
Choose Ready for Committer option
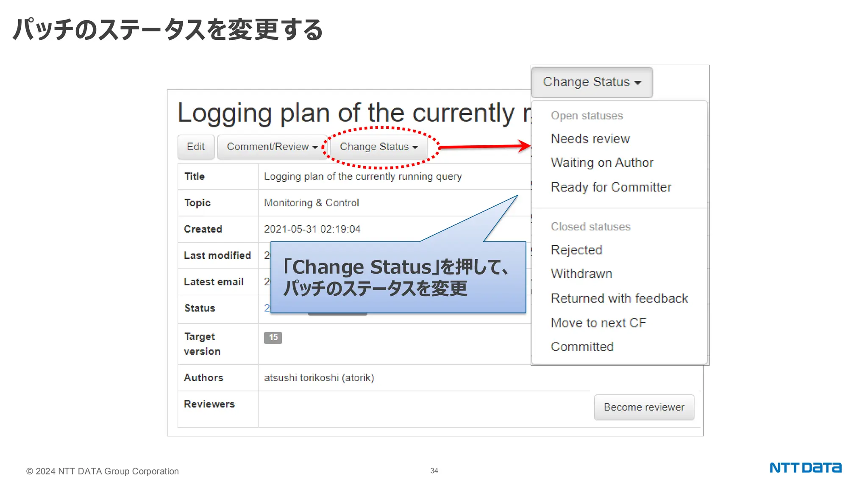(611, 187)
